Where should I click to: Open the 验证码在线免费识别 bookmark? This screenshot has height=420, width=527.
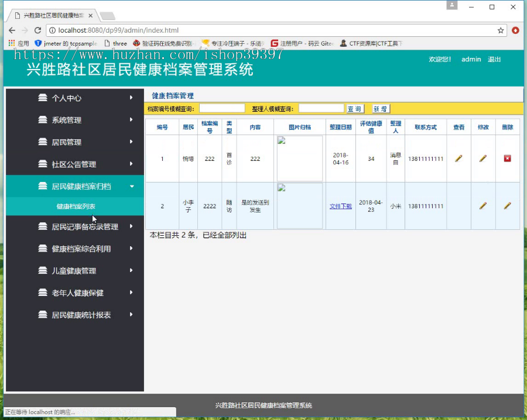165,43
